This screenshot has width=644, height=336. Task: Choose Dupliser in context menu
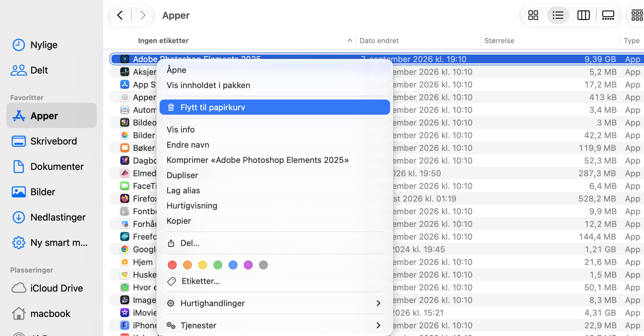275,175
